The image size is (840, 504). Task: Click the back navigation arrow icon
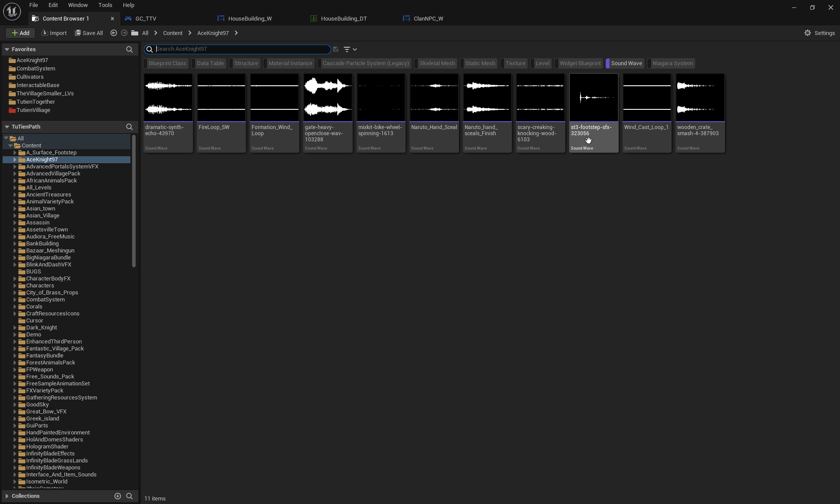coord(114,33)
